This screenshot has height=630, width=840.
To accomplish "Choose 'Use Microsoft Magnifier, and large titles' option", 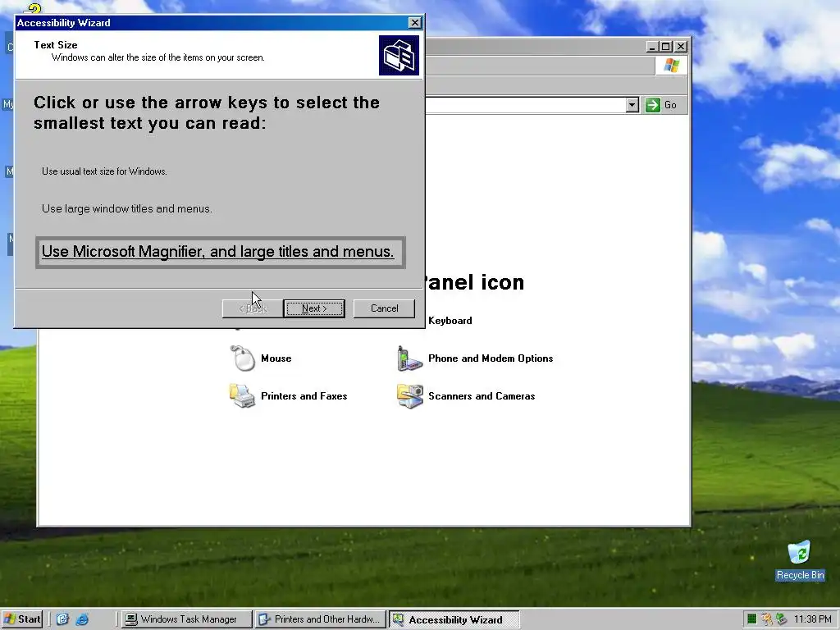I will click(220, 252).
